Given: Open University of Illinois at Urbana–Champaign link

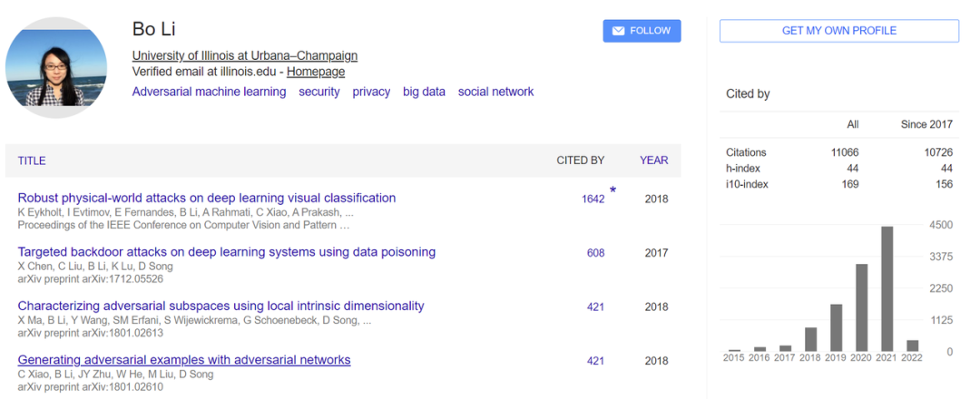Looking at the screenshot, I should pos(245,55).
